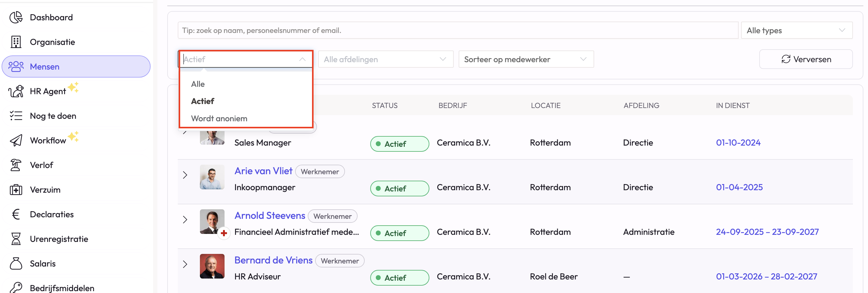Image resolution: width=868 pixels, height=293 pixels.
Task: Open the Alle types dropdown
Action: [797, 30]
